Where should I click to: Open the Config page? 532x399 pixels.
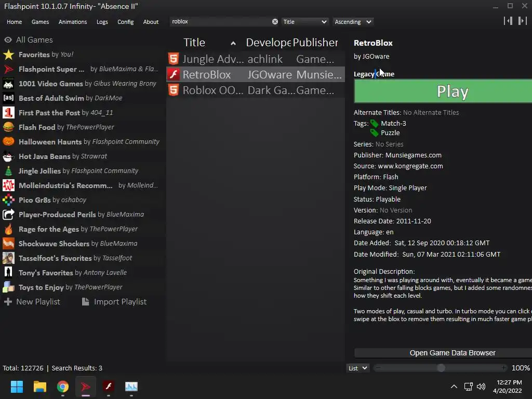click(x=126, y=22)
